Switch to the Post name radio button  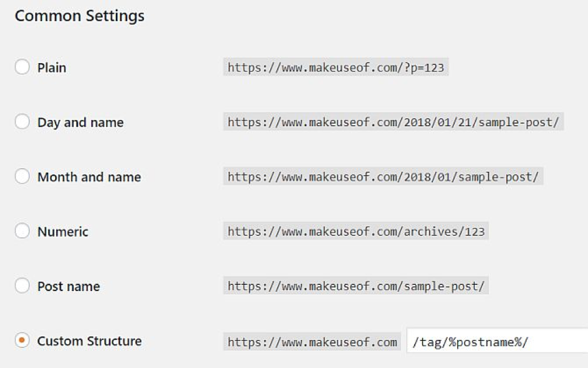click(x=22, y=286)
